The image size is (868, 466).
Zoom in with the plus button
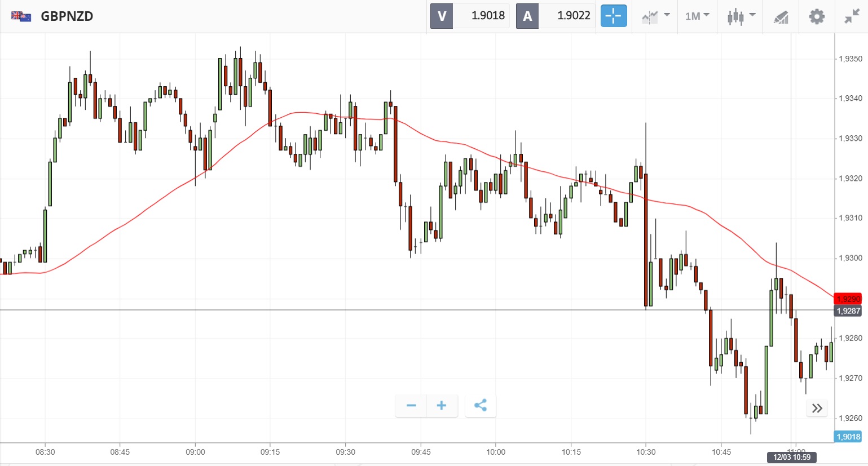(x=442, y=406)
